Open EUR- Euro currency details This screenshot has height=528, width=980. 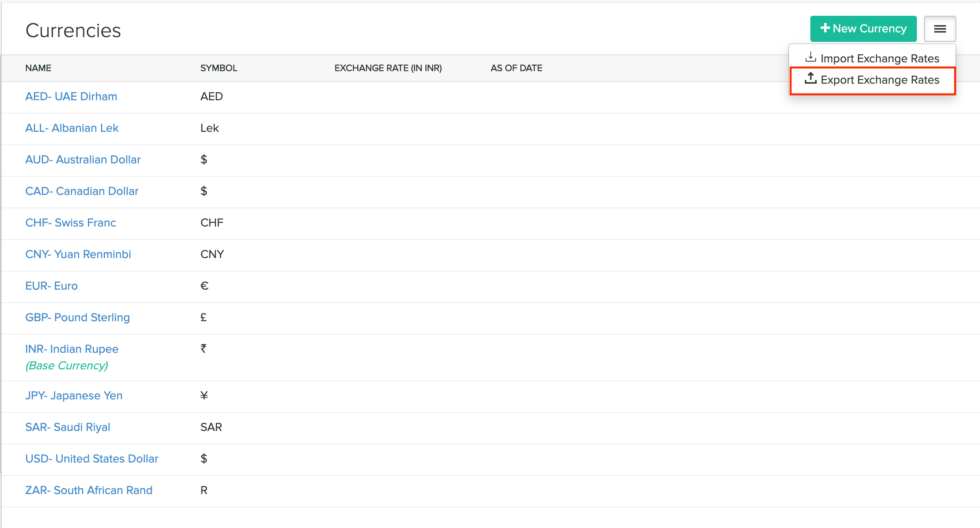(51, 286)
